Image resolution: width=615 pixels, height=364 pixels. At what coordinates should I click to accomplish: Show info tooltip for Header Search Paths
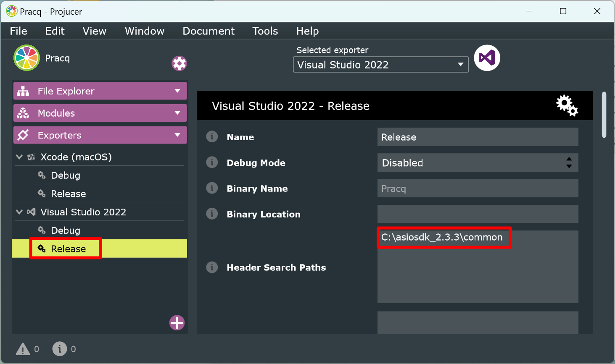(x=212, y=267)
